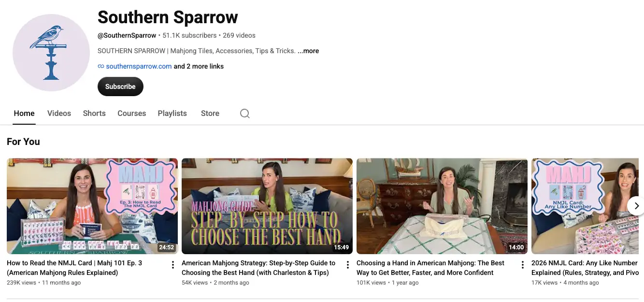Image resolution: width=644 pixels, height=302 pixels.
Task: Switch to the Videos tab
Action: coord(59,114)
